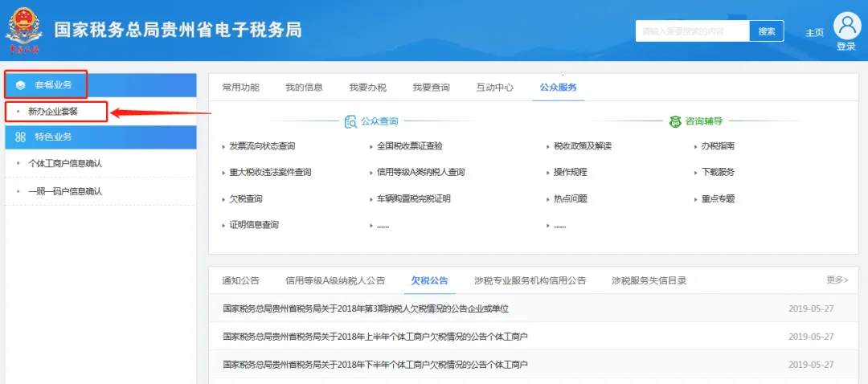
Task: Click the tax bureau emblem logo
Action: 25,29
